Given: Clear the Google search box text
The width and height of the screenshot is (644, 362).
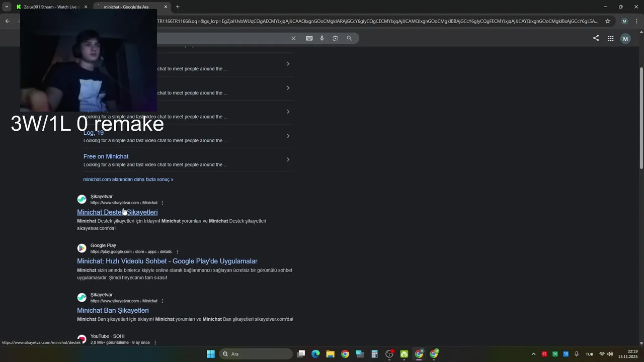Looking at the screenshot, I should tap(293, 38).
